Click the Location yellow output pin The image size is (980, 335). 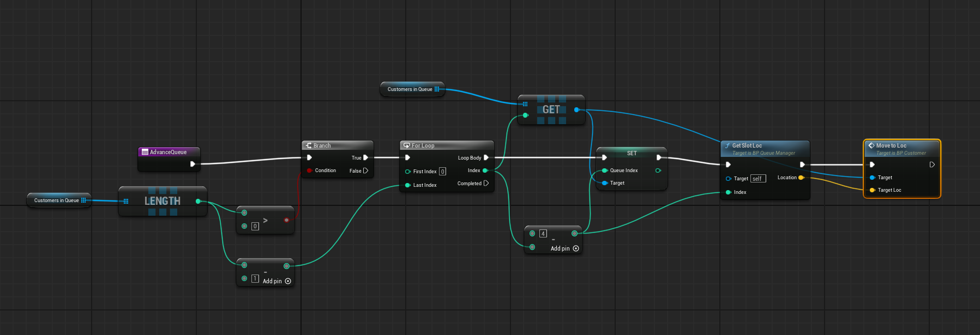[801, 178]
